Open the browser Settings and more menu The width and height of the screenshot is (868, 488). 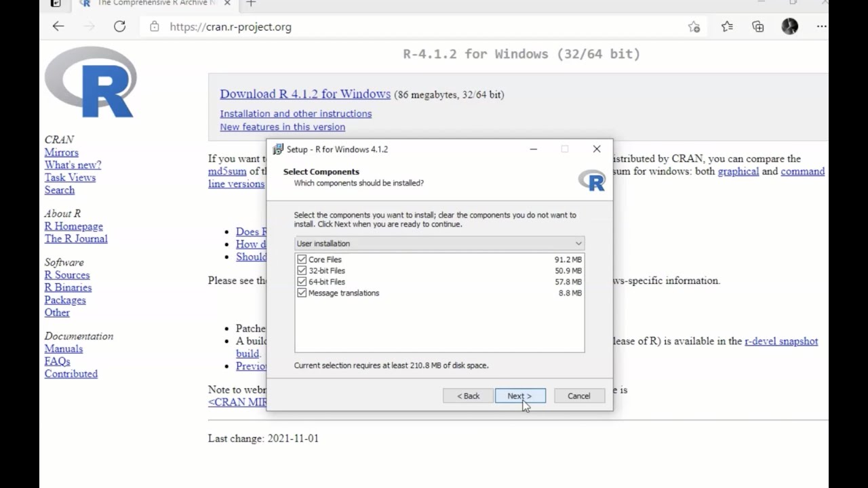pos(821,26)
